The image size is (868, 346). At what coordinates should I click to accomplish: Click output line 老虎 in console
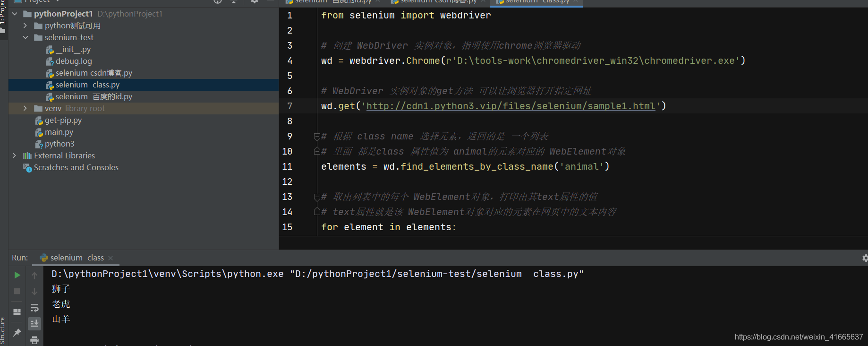pyautogui.click(x=61, y=304)
